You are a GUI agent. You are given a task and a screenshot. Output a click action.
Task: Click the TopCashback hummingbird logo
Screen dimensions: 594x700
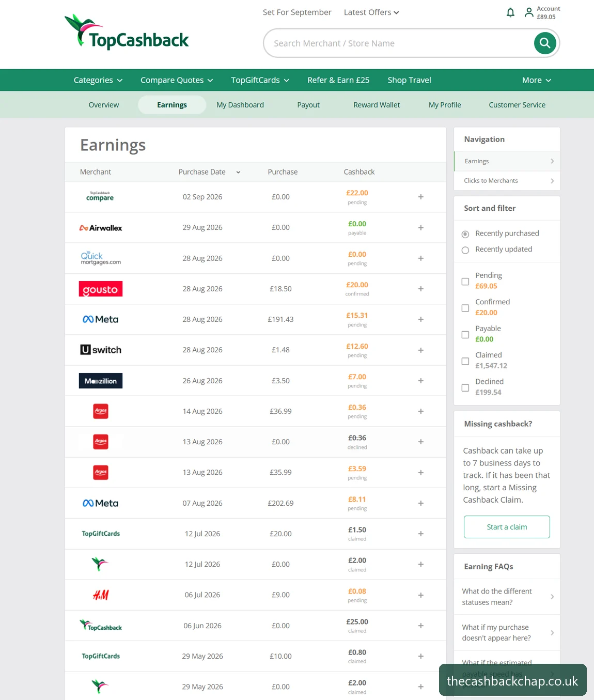127,32
